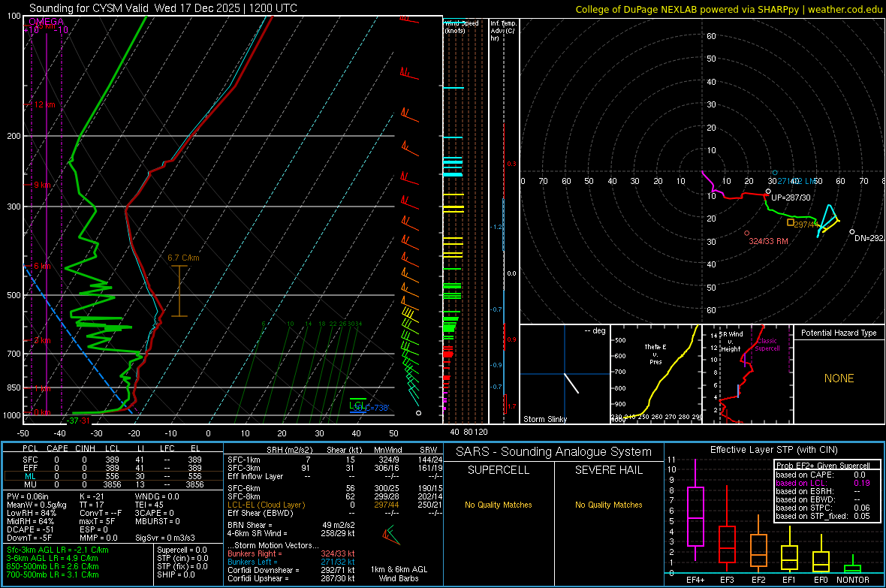
Task: Click the "Corfidi Downshear =" line
Action: [291, 571]
